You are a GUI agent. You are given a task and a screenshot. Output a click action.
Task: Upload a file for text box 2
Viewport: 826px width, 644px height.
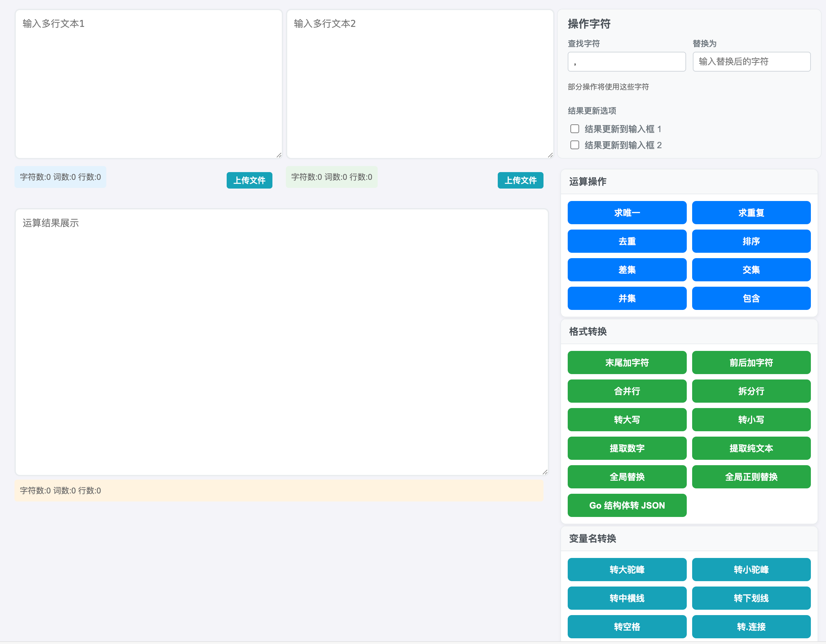coord(520,180)
